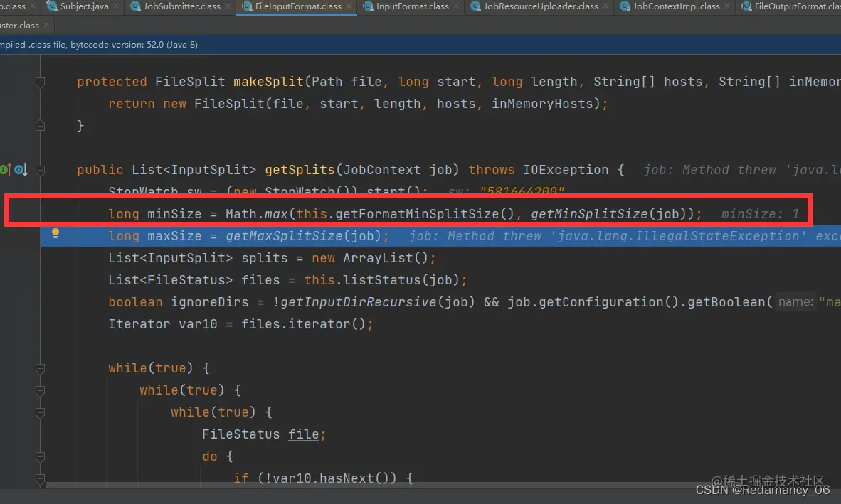Click 'IOException' in the getSplits signature
Image resolution: width=841 pixels, height=504 pixels.
tap(566, 170)
